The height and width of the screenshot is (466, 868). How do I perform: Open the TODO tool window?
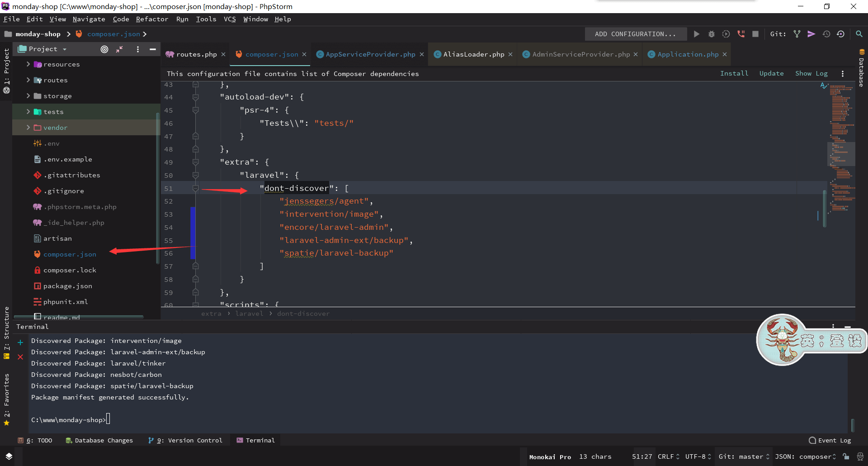tap(35, 440)
